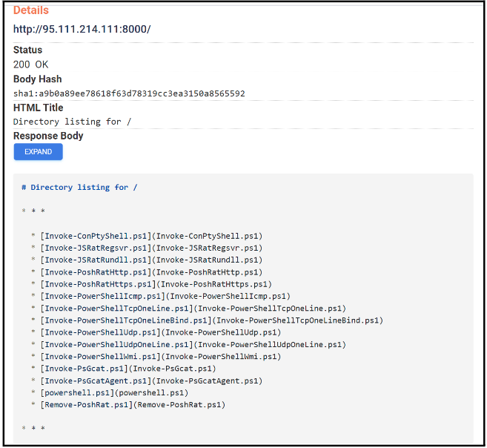Select the Invoke-PowerShellUdpOneLine.ps1 line
Viewport: 487px width, 448px height.
[188, 345]
